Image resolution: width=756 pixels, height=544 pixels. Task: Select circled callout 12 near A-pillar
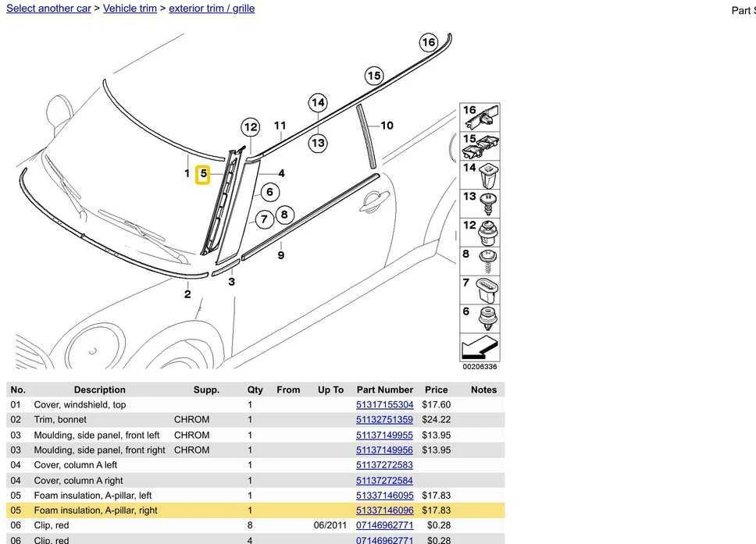pyautogui.click(x=251, y=127)
